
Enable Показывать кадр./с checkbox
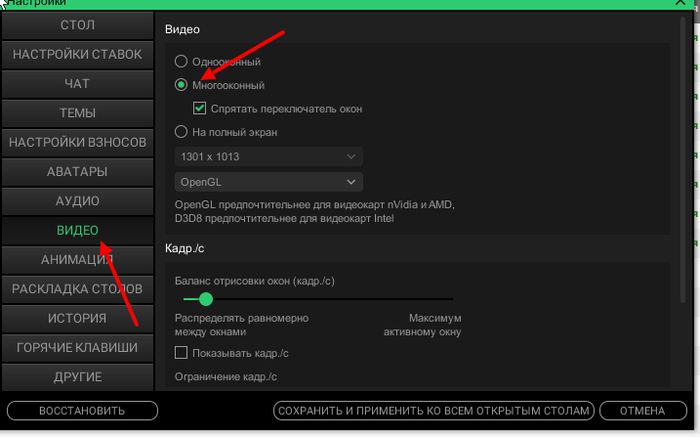click(x=181, y=353)
